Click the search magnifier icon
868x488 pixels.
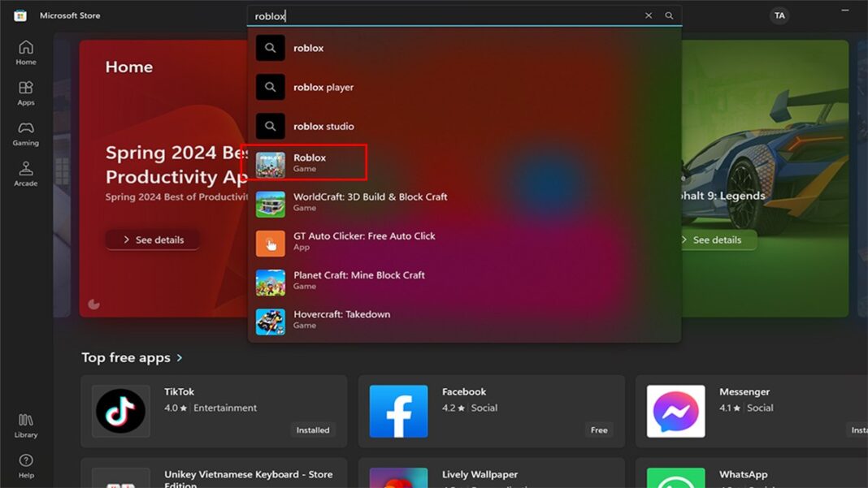tap(668, 15)
